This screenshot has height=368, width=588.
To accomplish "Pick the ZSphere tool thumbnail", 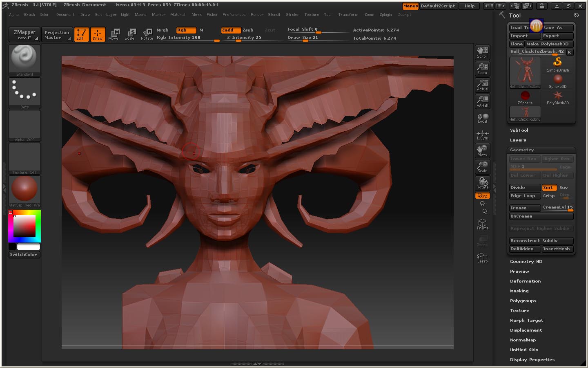I will click(x=525, y=97).
